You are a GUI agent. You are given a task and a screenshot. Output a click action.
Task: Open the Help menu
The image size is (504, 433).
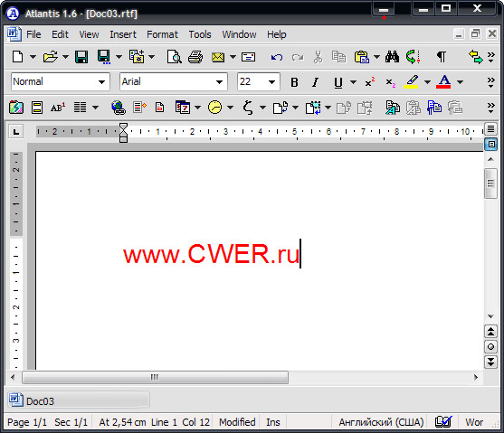pos(276,34)
